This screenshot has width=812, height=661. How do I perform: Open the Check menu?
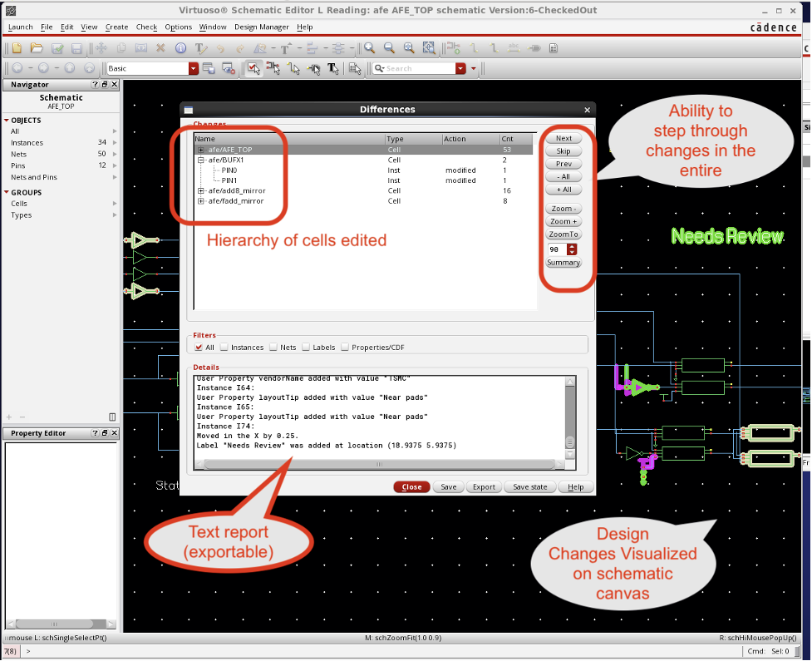pos(146,27)
